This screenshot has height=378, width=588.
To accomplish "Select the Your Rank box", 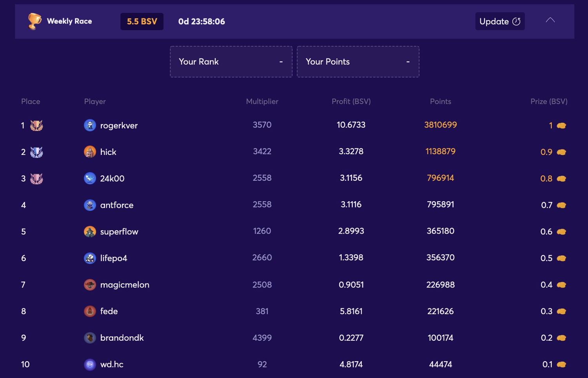I will [x=231, y=62].
